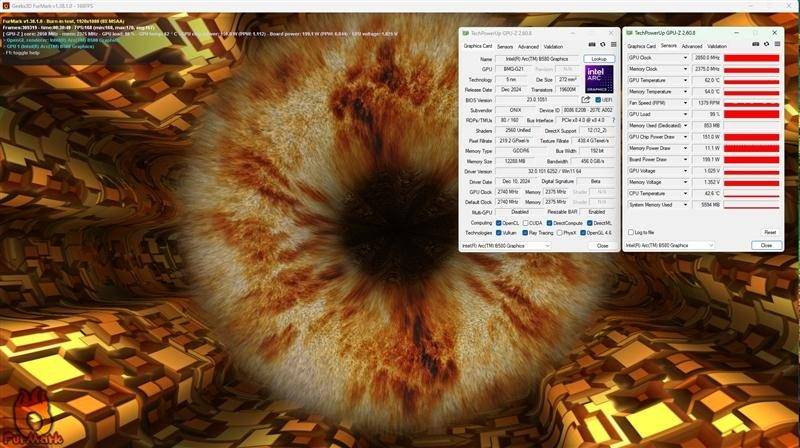Toggle the DirectCompute checkbox
This screenshot has width=800, height=448.
click(549, 223)
